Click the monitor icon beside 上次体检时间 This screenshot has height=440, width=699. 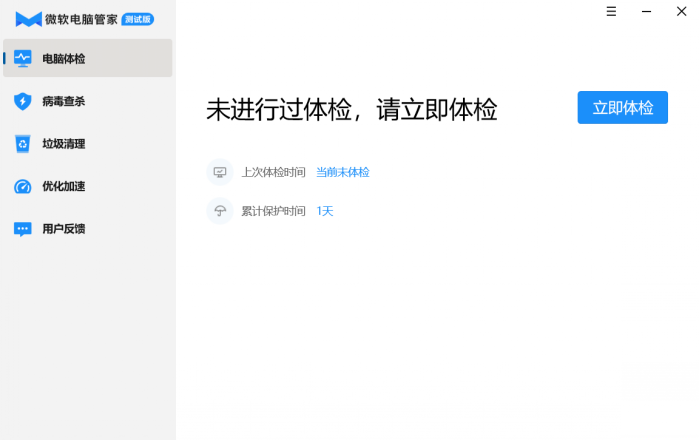pos(220,172)
